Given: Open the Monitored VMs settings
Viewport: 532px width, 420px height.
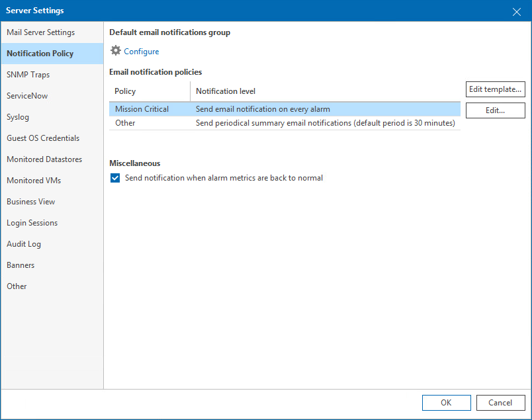Looking at the screenshot, I should tap(34, 180).
